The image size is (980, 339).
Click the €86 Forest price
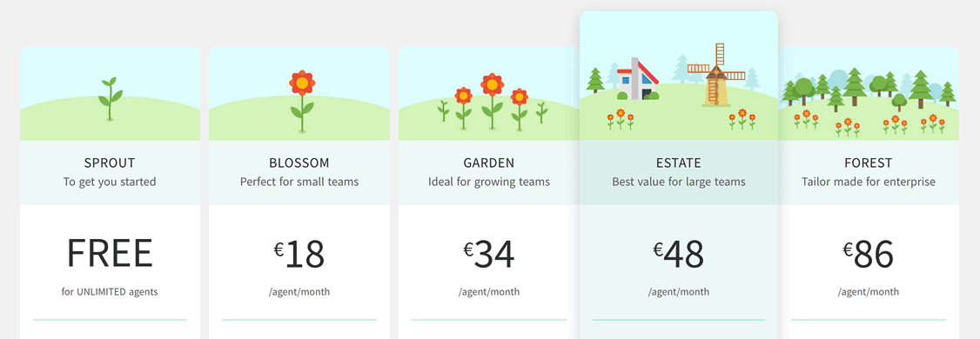click(x=868, y=254)
